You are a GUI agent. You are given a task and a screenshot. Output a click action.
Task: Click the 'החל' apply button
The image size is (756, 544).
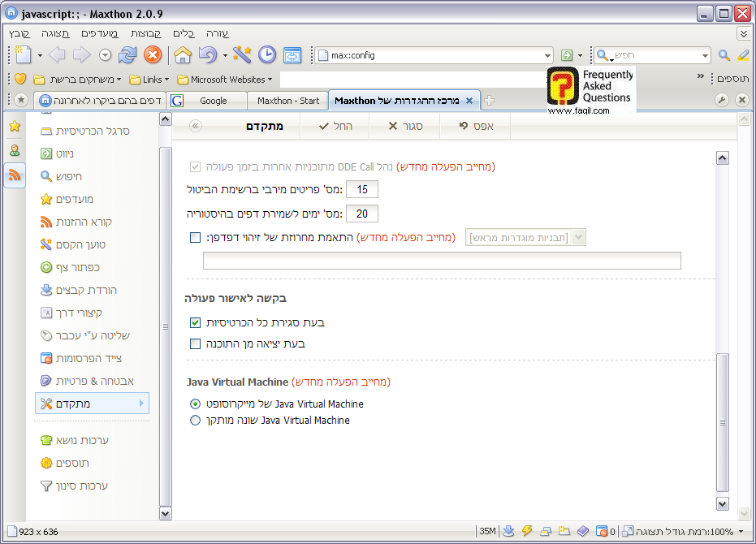(x=335, y=127)
